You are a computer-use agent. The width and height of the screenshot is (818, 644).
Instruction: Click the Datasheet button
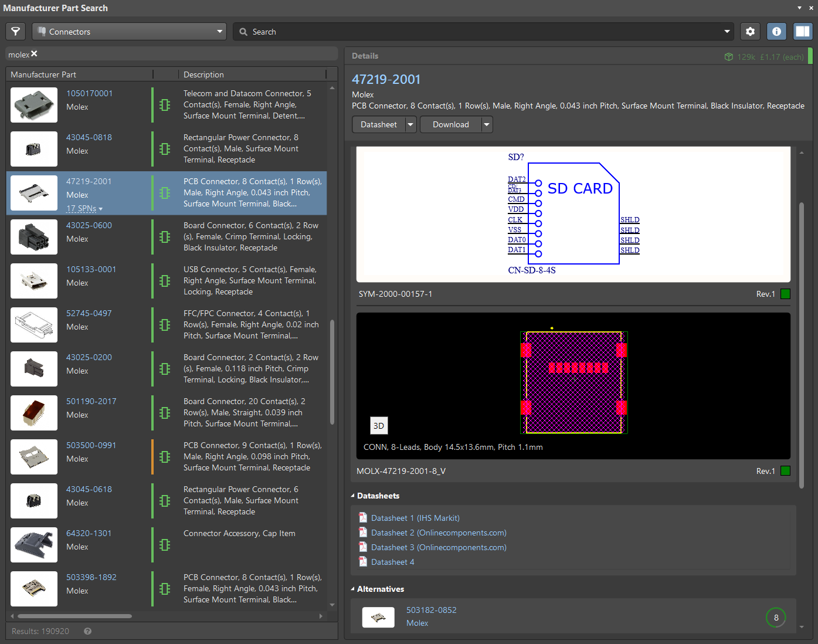click(x=379, y=124)
